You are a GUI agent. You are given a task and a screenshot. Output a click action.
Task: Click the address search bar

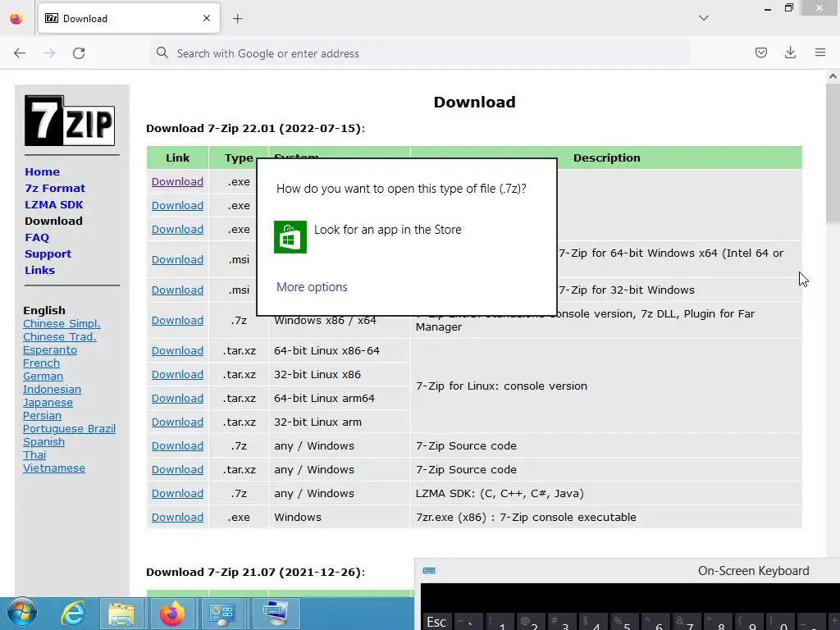419,53
